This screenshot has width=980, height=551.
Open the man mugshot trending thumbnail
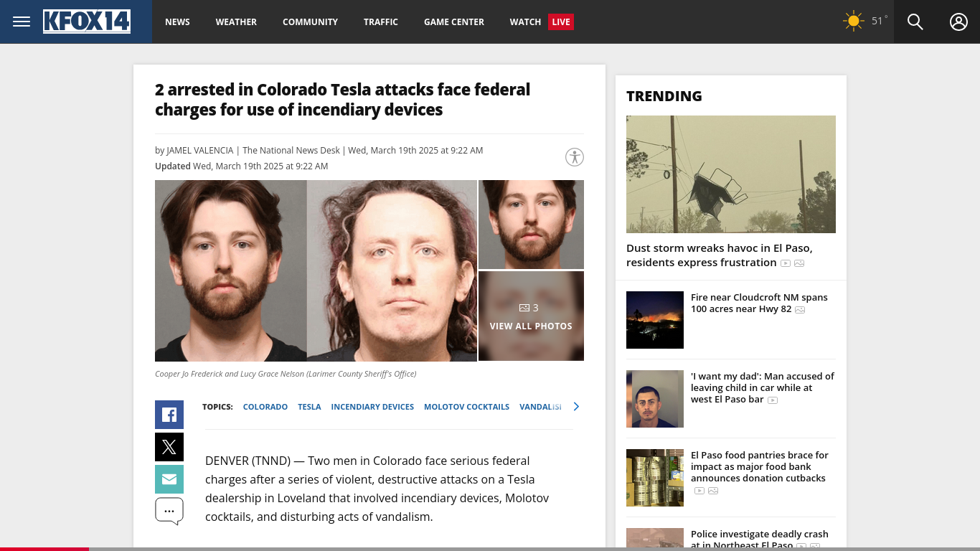tap(655, 399)
